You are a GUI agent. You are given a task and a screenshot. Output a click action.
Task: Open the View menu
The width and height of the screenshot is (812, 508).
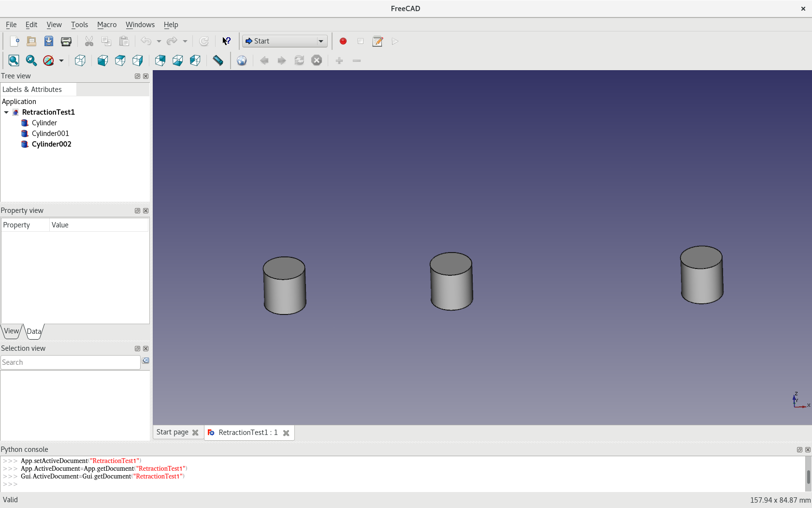coord(54,25)
